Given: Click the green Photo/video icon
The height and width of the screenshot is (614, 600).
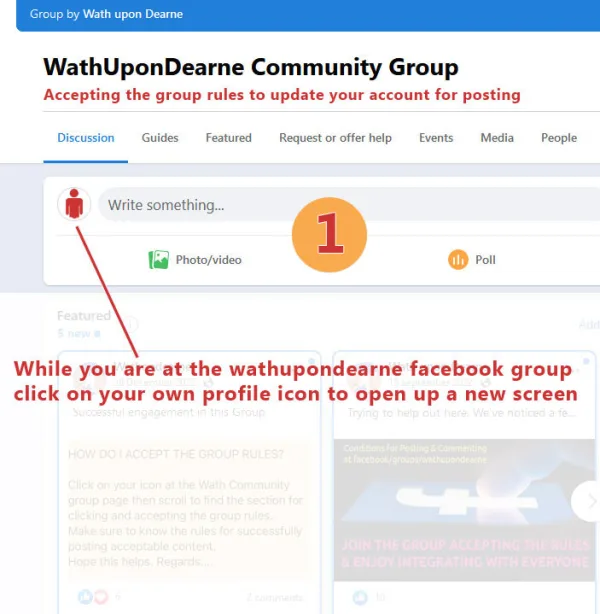Looking at the screenshot, I should tap(159, 260).
